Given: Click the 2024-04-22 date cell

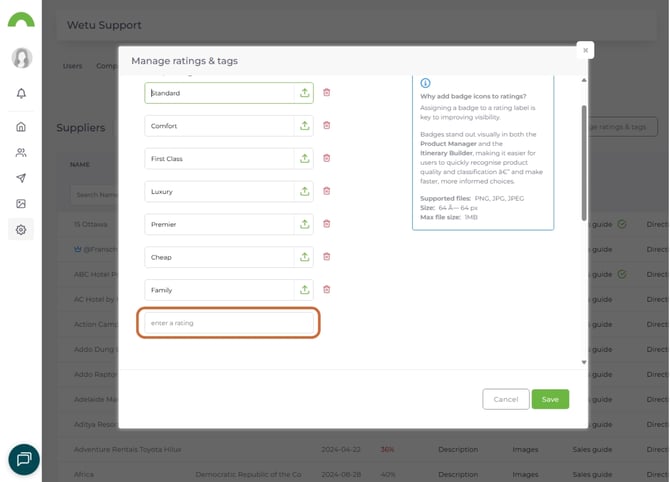Looking at the screenshot, I should [341, 450].
